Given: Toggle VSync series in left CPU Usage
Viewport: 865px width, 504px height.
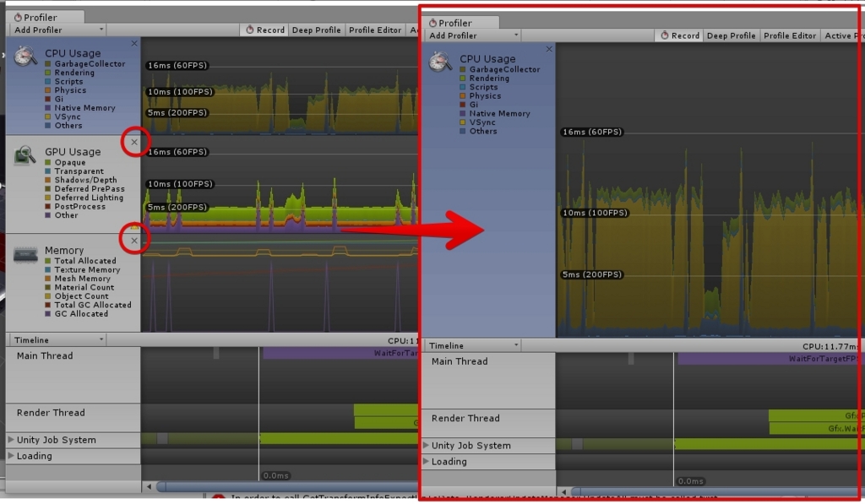Looking at the screenshot, I should click(x=48, y=117).
